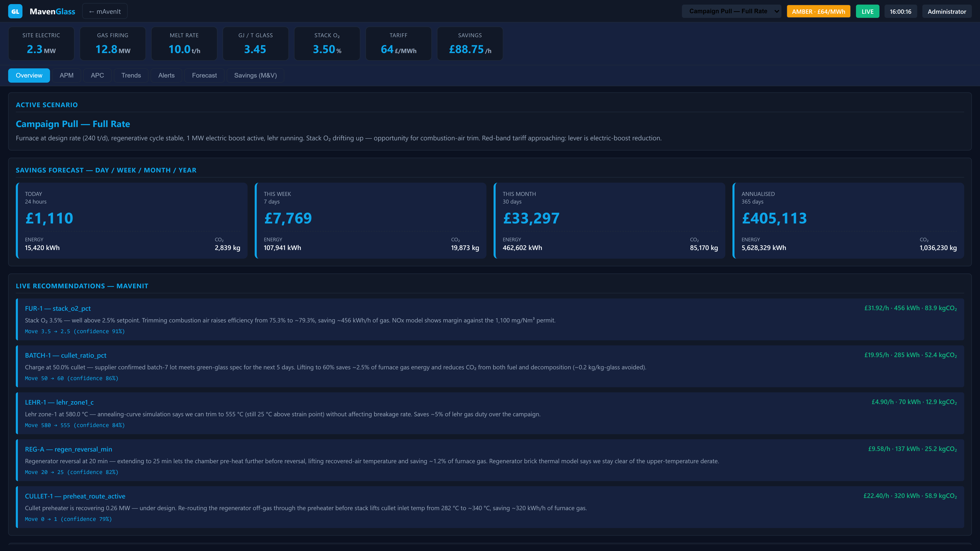Click the Live Recommendations — MavenIt header
The height and width of the screenshot is (551, 980).
coord(82,286)
